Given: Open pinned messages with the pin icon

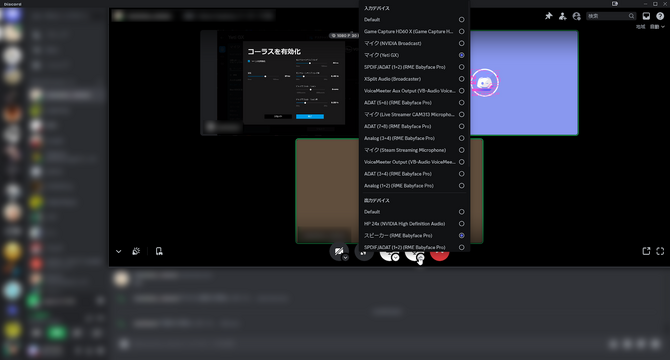Looking at the screenshot, I should (x=549, y=16).
